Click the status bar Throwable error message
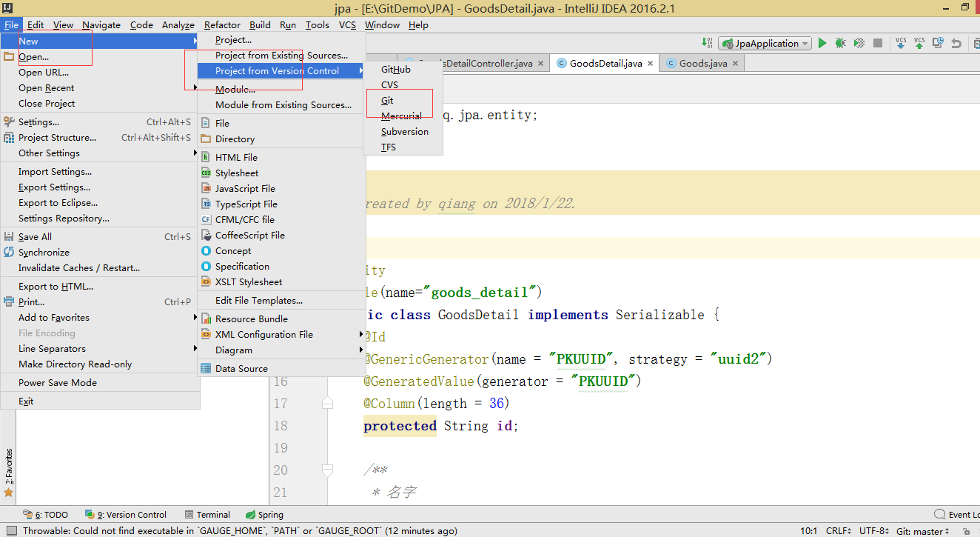Viewport: 980px width, 537px height. (240, 531)
